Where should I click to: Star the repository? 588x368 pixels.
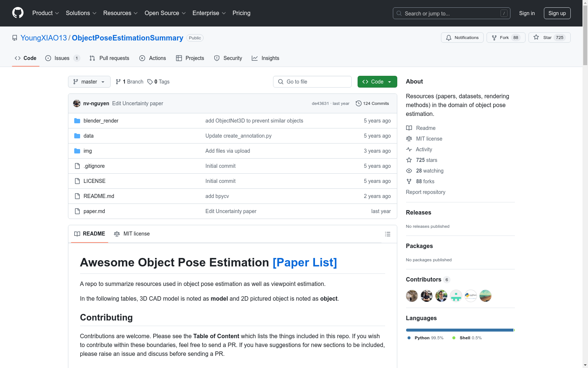pyautogui.click(x=549, y=38)
